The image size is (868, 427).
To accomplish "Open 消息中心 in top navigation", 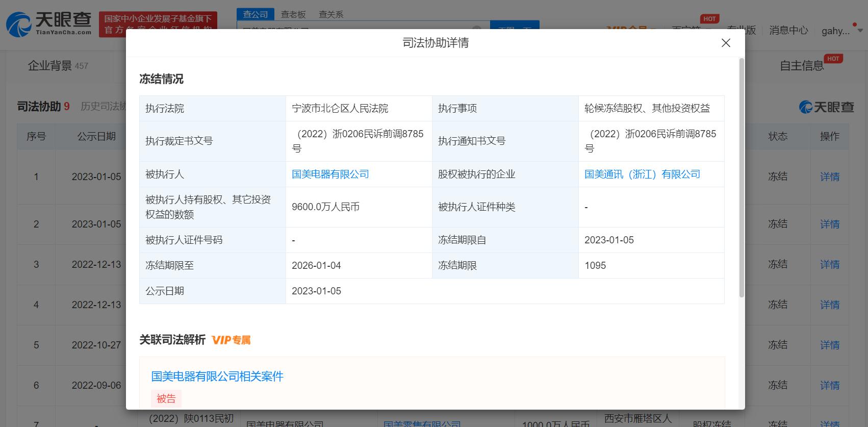I will tap(788, 31).
